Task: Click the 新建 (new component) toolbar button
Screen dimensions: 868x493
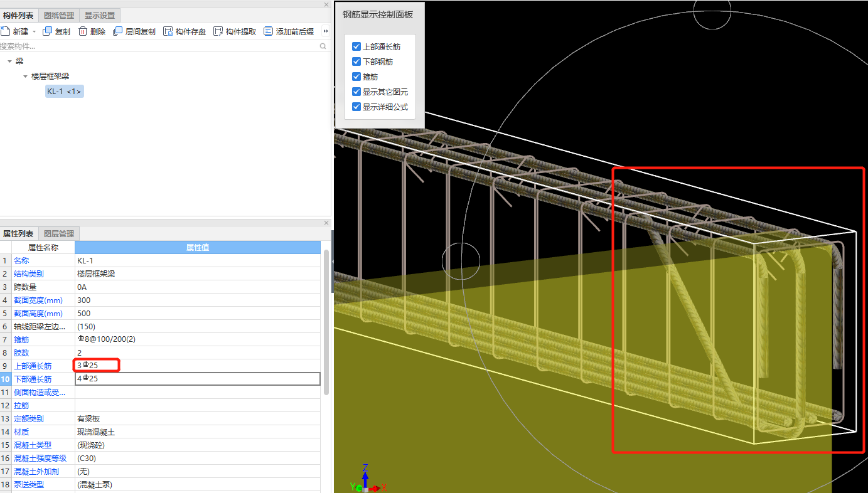Action: (x=15, y=31)
